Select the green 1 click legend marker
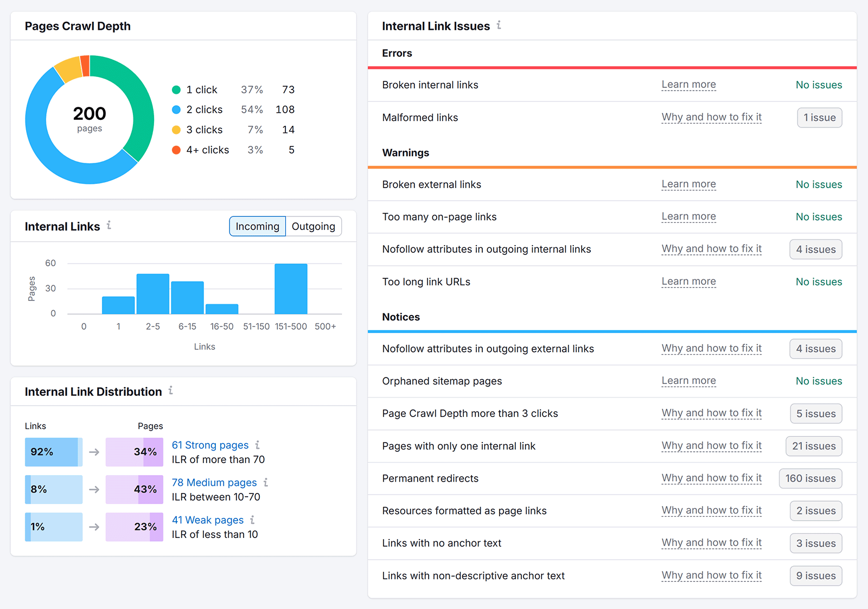Viewport: 868px width, 609px height. point(176,89)
